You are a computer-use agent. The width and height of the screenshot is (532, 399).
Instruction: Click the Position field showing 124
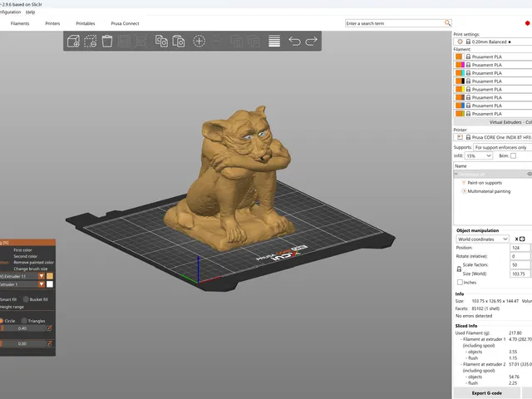pyautogui.click(x=520, y=248)
